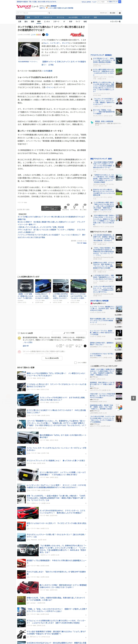
Task: Click the search magnifier next to the keyword field
Action: (x=49, y=13)
